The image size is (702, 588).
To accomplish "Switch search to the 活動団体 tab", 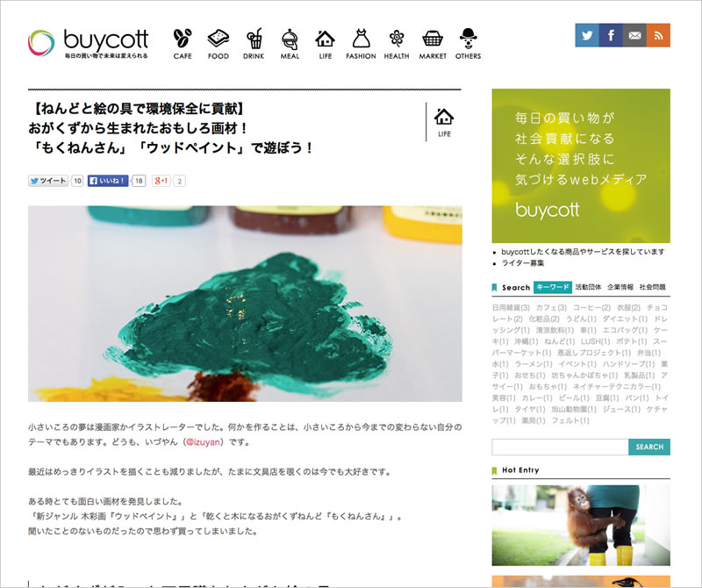I will tap(588, 287).
